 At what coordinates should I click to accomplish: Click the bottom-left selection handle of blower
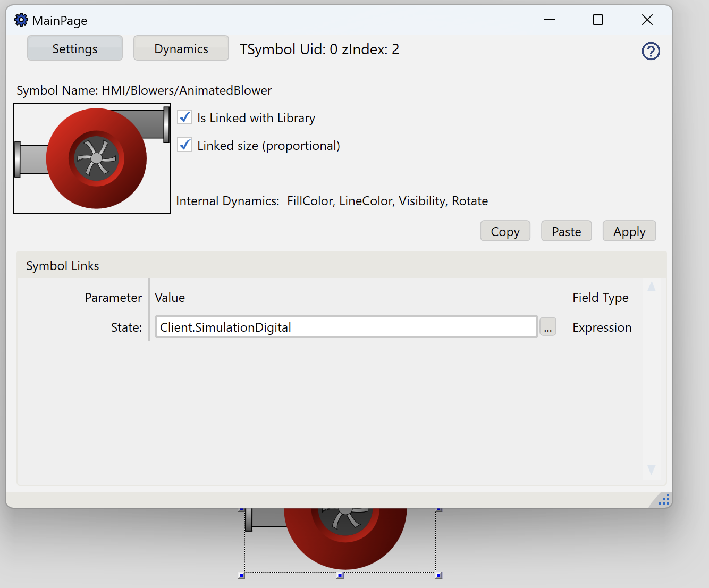pos(241,576)
